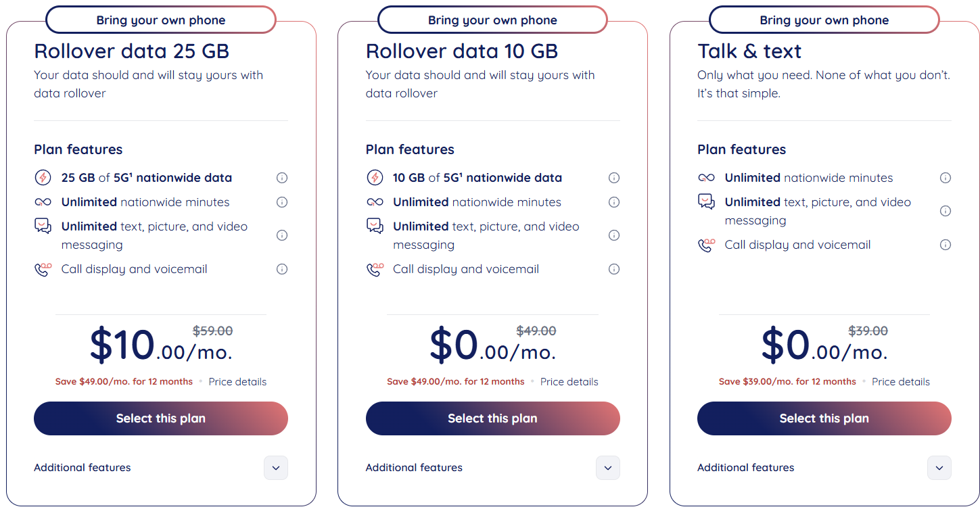Show info for 25 GB plan messaging
The image size is (980, 507).
(x=282, y=235)
